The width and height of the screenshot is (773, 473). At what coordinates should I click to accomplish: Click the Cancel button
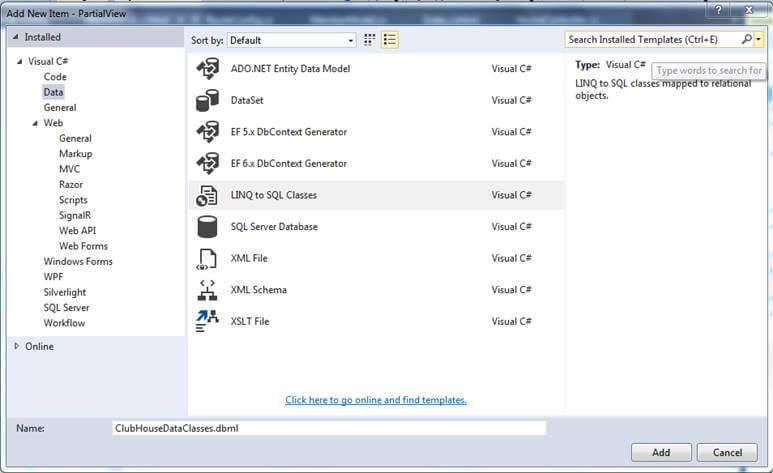click(x=727, y=452)
